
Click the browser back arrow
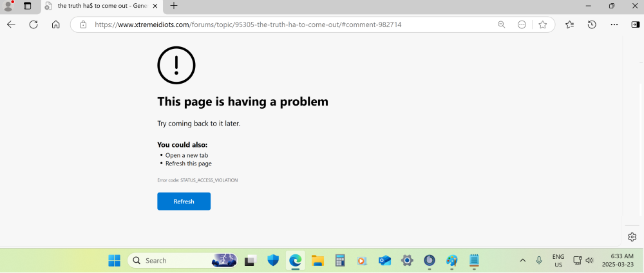pos(11,24)
